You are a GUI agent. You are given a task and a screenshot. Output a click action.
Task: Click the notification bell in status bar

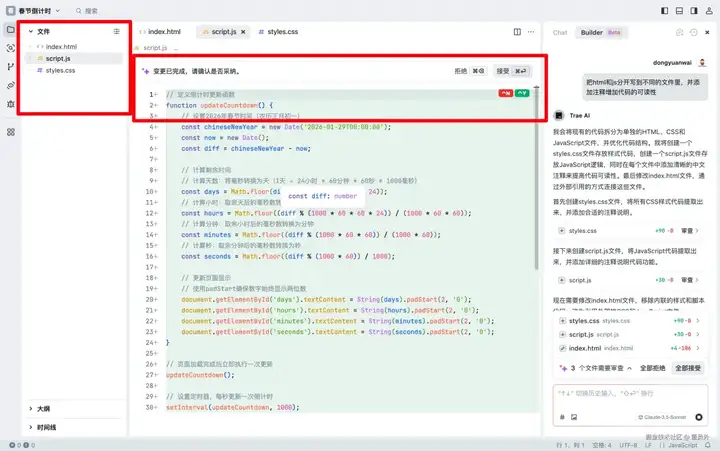708,445
